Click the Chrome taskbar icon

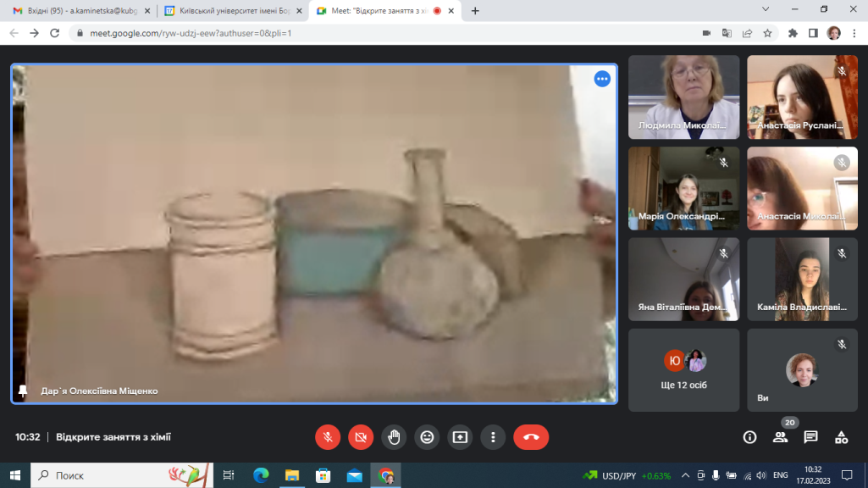[x=386, y=475]
